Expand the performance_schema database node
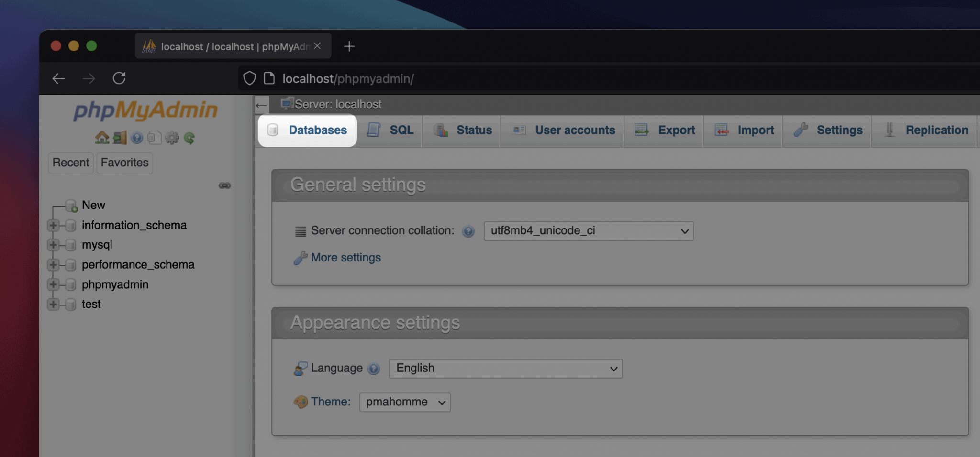Image resolution: width=980 pixels, height=457 pixels. (x=53, y=265)
